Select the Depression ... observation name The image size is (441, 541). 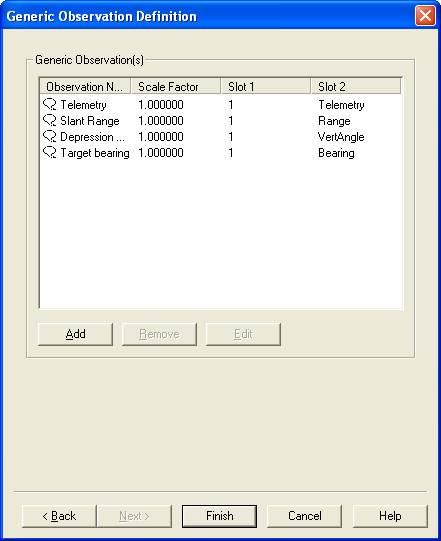[x=92, y=137]
